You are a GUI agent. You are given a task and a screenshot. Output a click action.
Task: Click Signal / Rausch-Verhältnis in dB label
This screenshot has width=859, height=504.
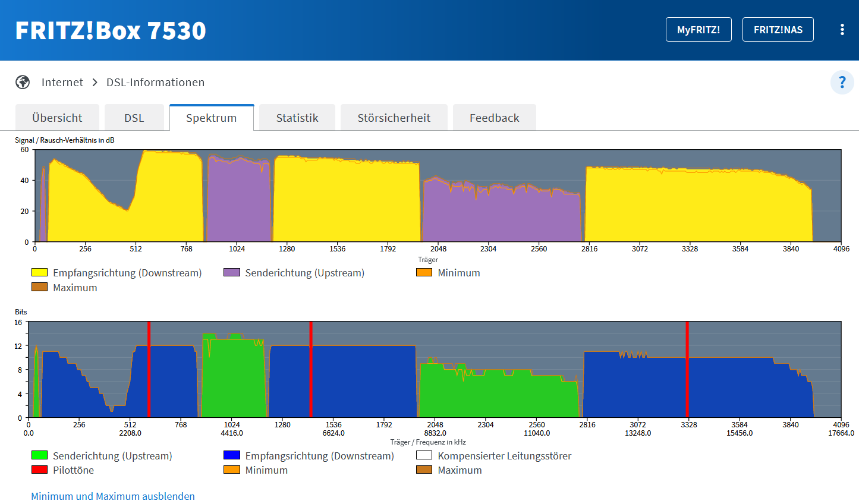(65, 140)
